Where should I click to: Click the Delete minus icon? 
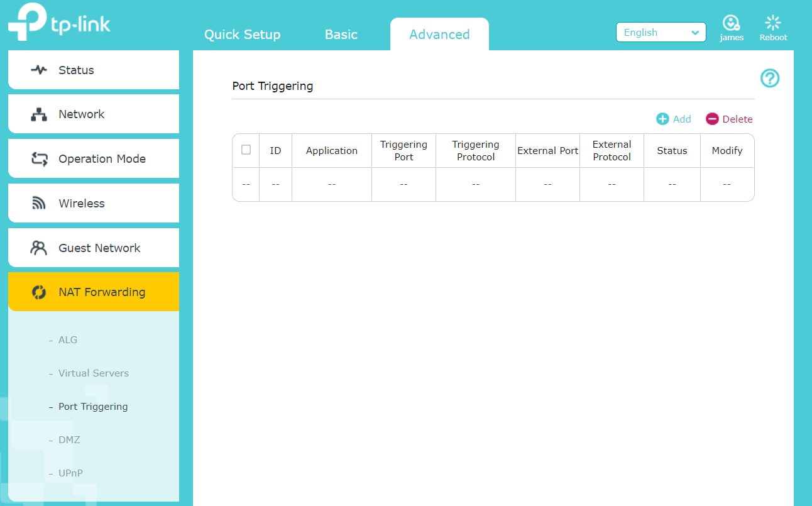tap(712, 119)
